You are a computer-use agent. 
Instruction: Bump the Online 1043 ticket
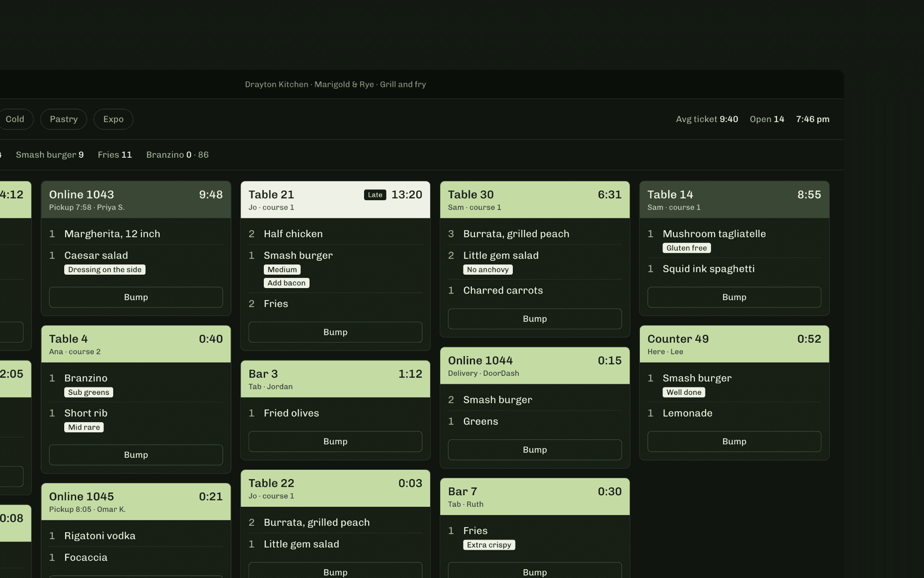[136, 297]
